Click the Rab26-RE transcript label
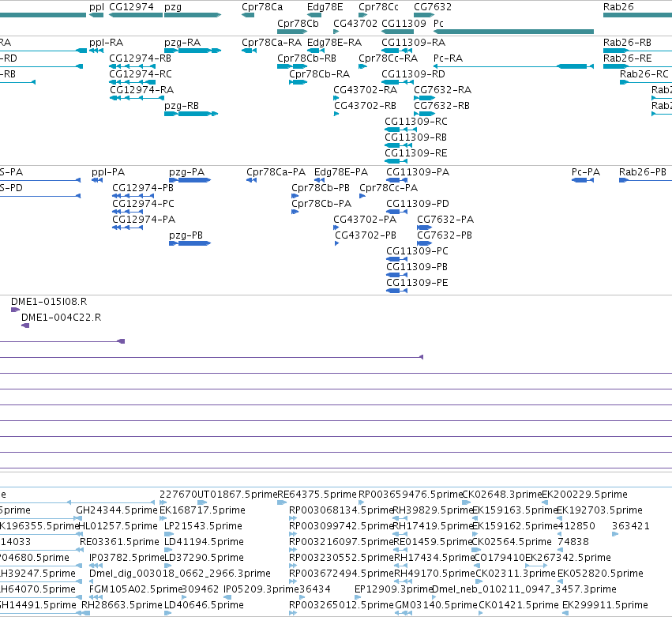 click(x=628, y=58)
